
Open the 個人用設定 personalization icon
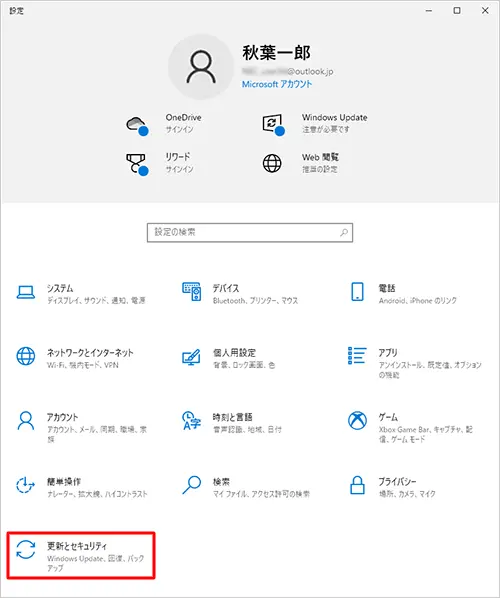tap(191, 357)
